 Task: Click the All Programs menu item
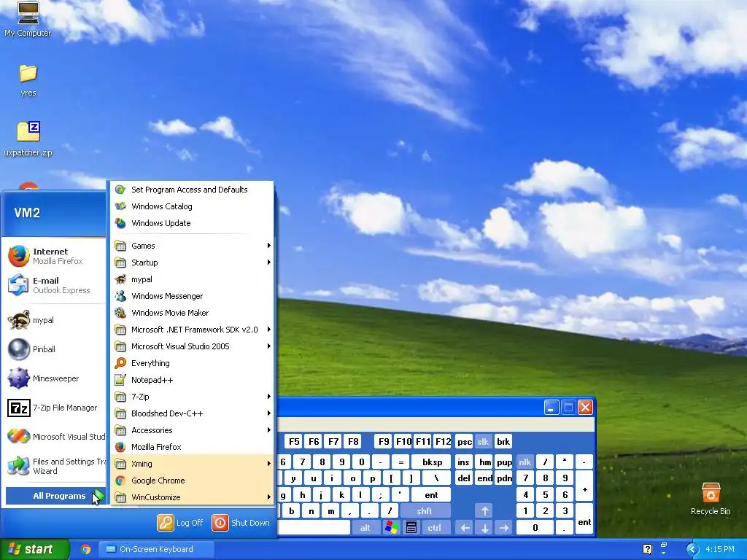55,496
